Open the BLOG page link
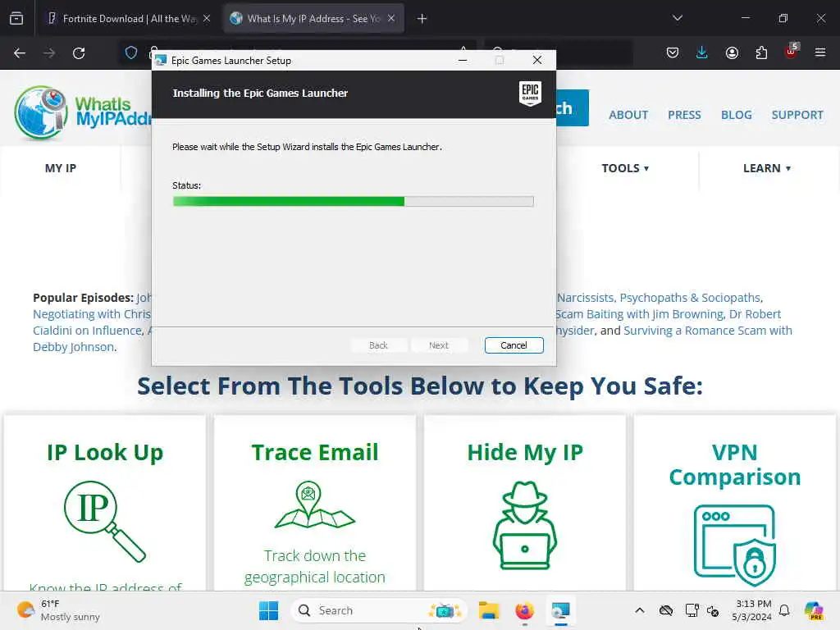Image resolution: width=840 pixels, height=630 pixels. tap(736, 115)
